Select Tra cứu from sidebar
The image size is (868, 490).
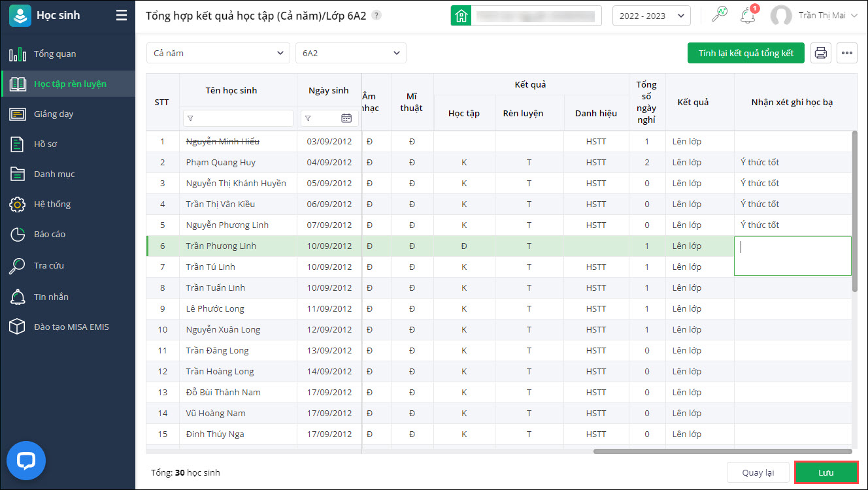pos(49,266)
